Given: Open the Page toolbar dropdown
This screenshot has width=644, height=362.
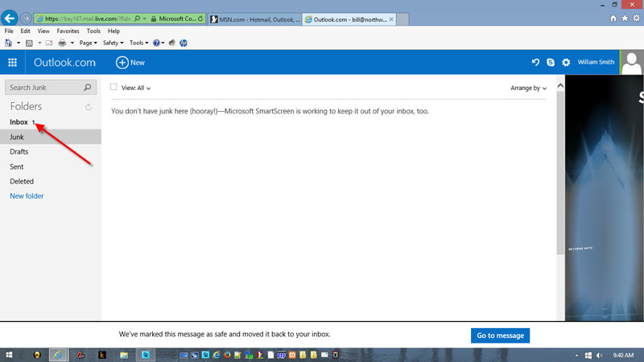Looking at the screenshot, I should tap(88, 43).
